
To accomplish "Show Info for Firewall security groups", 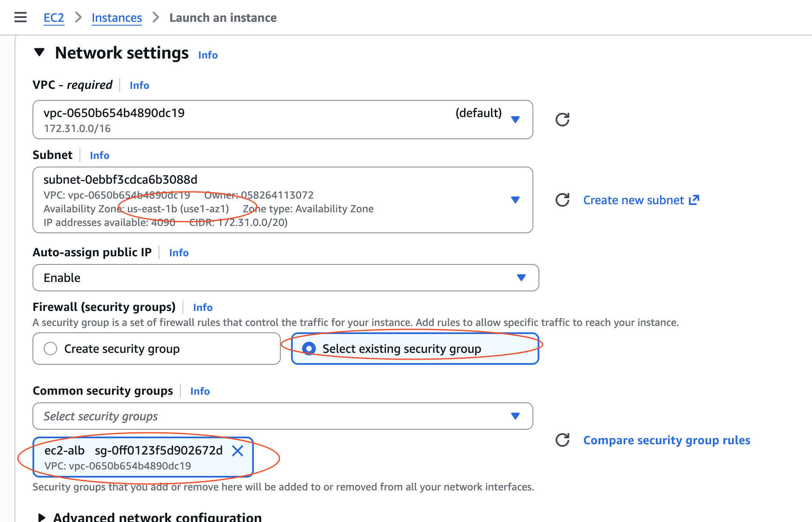I will pyautogui.click(x=203, y=308).
